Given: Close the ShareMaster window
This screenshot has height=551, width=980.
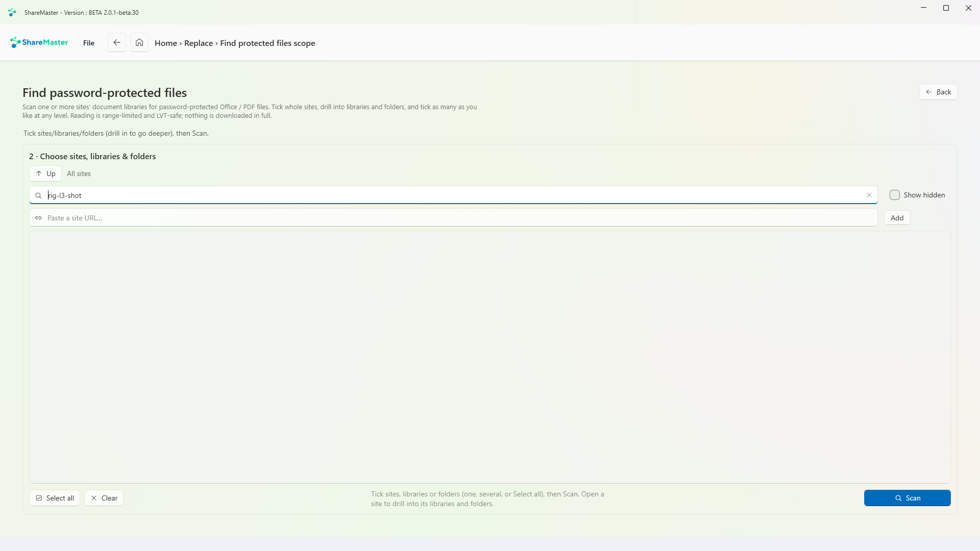Looking at the screenshot, I should point(968,8).
